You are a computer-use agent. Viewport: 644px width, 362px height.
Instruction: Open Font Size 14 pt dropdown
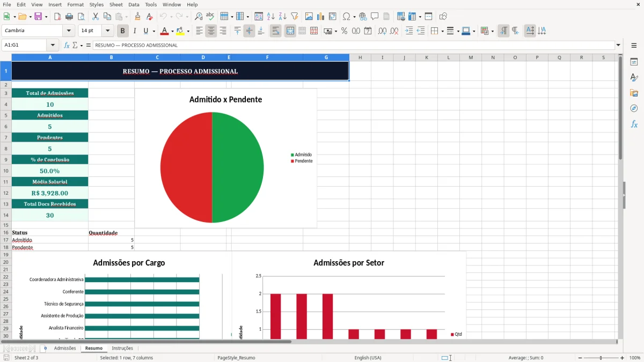(108, 31)
